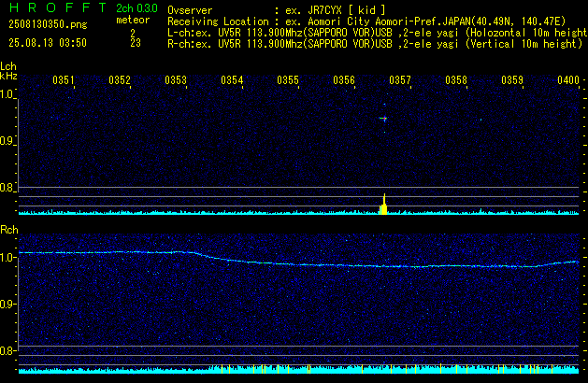Click the Lch 1.0 kHz axis label
The height and width of the screenshot is (383, 588).
tap(7, 94)
